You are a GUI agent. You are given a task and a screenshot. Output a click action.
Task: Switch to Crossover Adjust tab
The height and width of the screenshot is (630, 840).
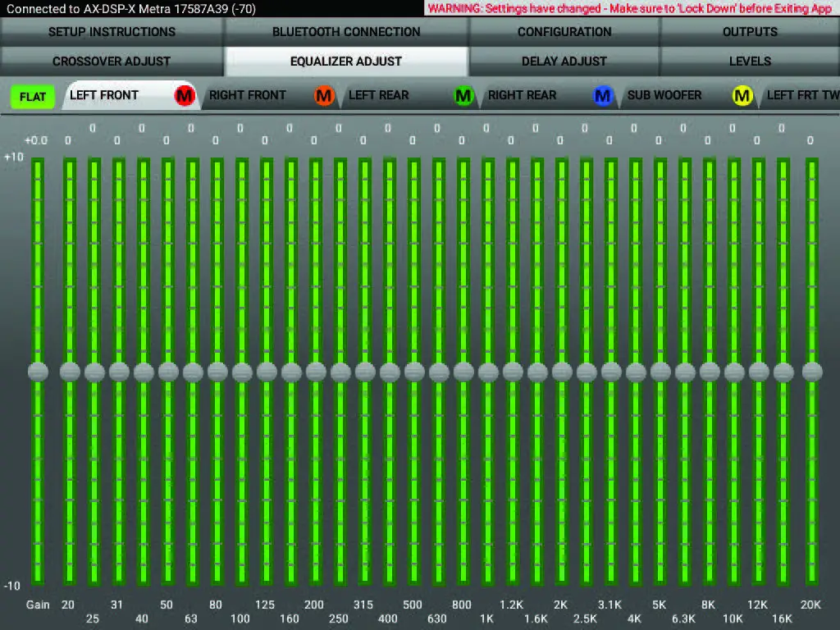[x=112, y=61]
